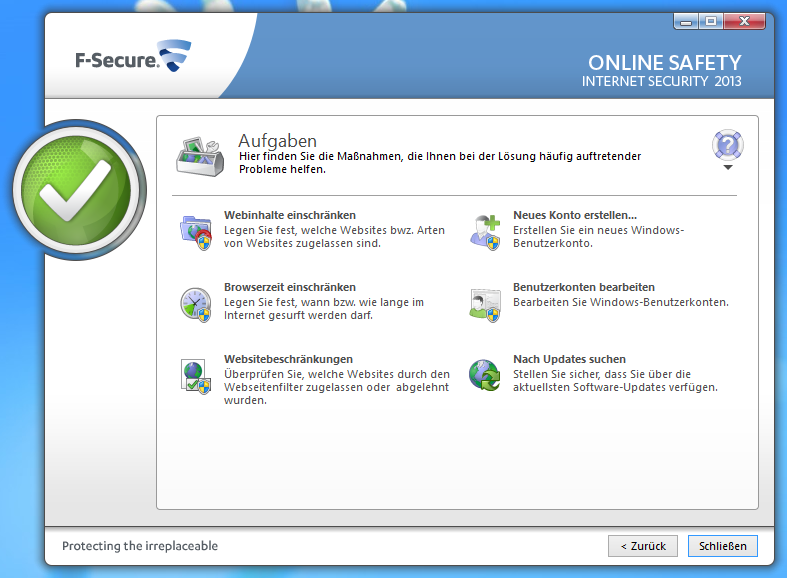Minimize the F-Secure window
The width and height of the screenshot is (787, 578).
(686, 22)
